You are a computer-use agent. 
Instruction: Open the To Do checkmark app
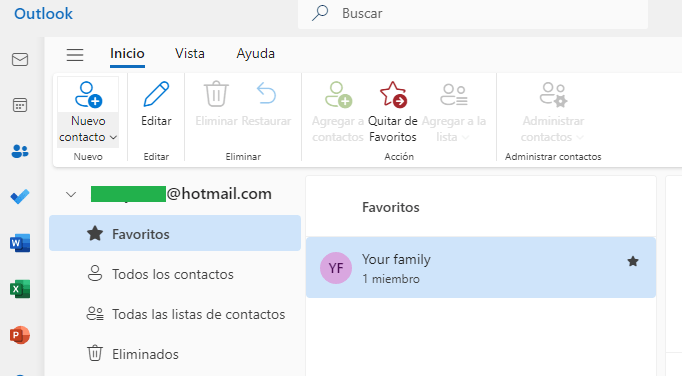(20, 197)
